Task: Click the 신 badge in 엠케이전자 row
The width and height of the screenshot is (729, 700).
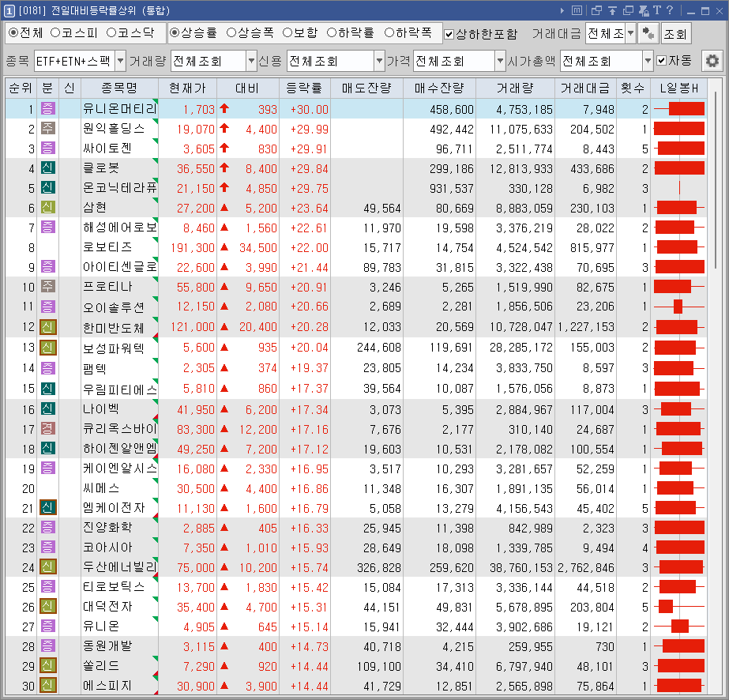Action: coord(48,507)
